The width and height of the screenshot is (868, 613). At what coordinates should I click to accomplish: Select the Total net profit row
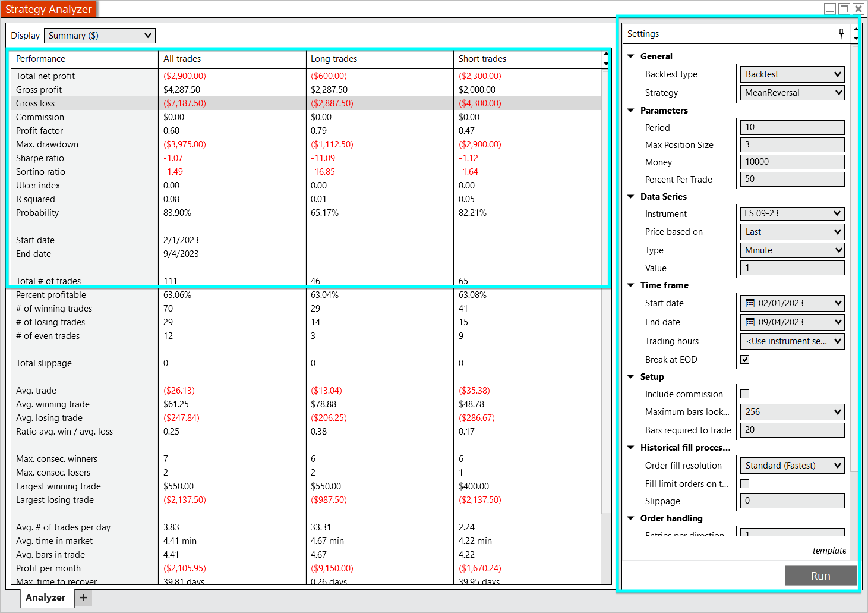306,76
